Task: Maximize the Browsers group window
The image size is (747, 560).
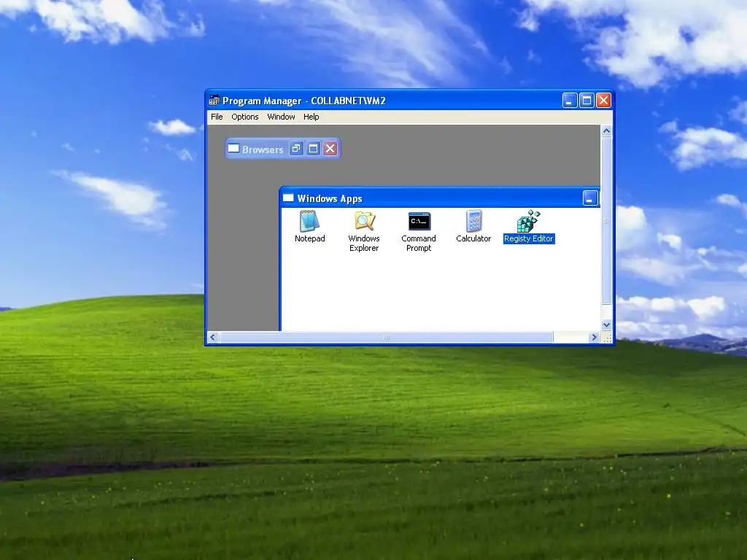Action: click(313, 149)
